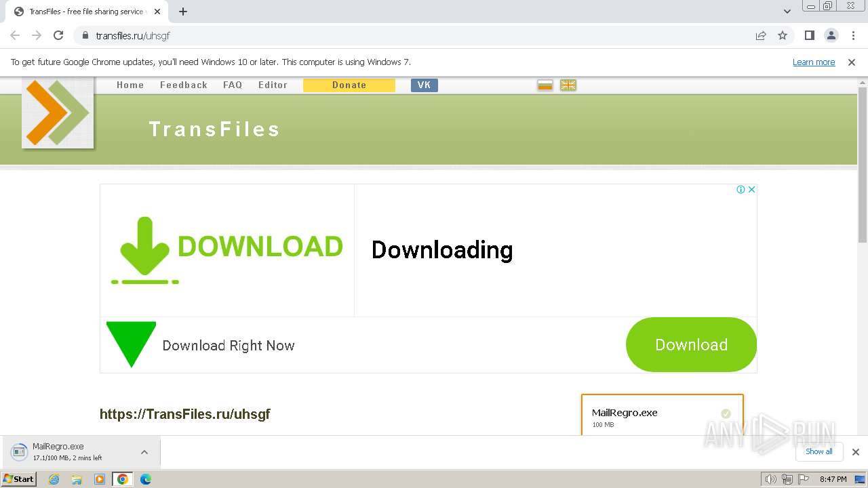This screenshot has height=488, width=868.
Task: Expand MailRegro.exe download options chevron
Action: [144, 452]
